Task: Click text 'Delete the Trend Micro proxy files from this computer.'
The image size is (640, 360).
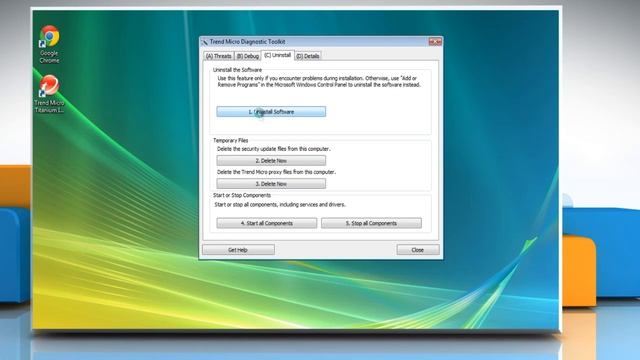Action: pos(276,172)
